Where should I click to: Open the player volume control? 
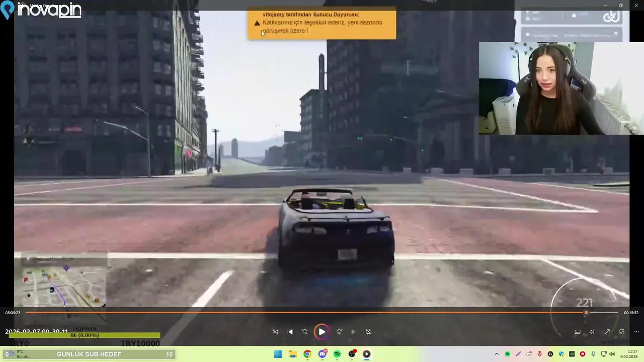click(x=592, y=332)
